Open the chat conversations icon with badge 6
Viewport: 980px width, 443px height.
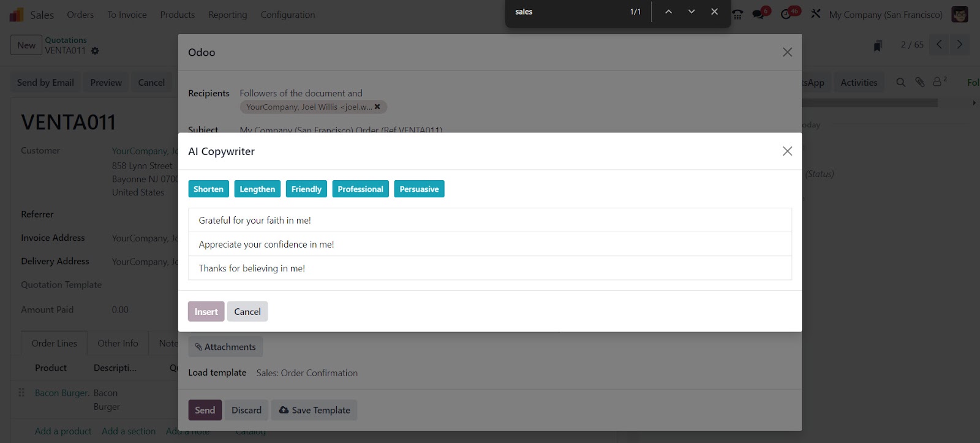(759, 14)
